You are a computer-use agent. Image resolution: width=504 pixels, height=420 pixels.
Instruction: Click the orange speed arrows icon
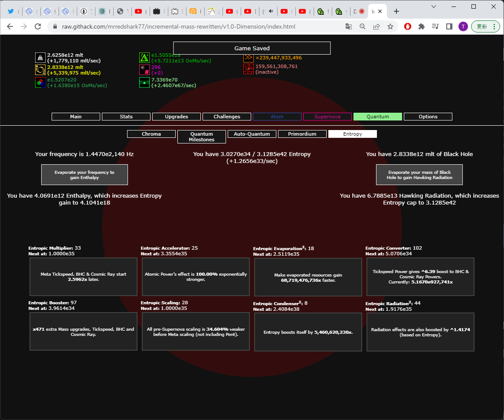pos(249,58)
